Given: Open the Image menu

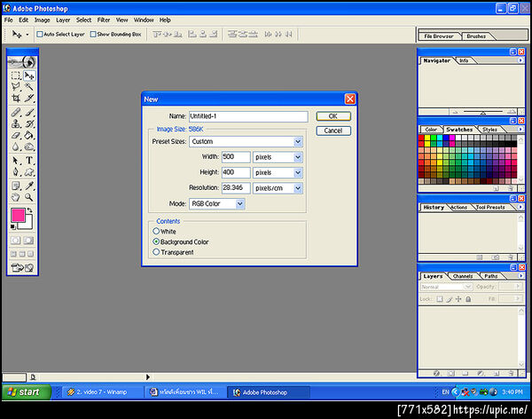Looking at the screenshot, I should [x=42, y=20].
